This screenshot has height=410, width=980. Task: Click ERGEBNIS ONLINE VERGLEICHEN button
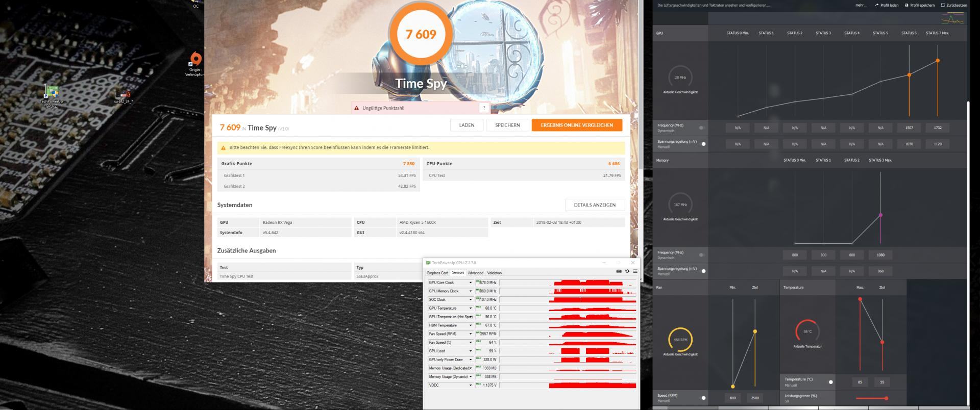pyautogui.click(x=577, y=125)
